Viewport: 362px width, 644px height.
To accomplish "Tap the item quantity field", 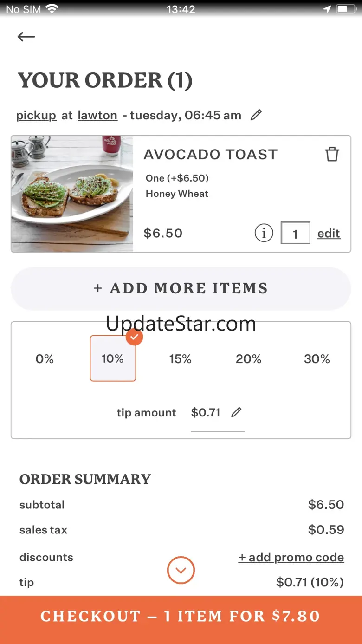I will point(295,233).
